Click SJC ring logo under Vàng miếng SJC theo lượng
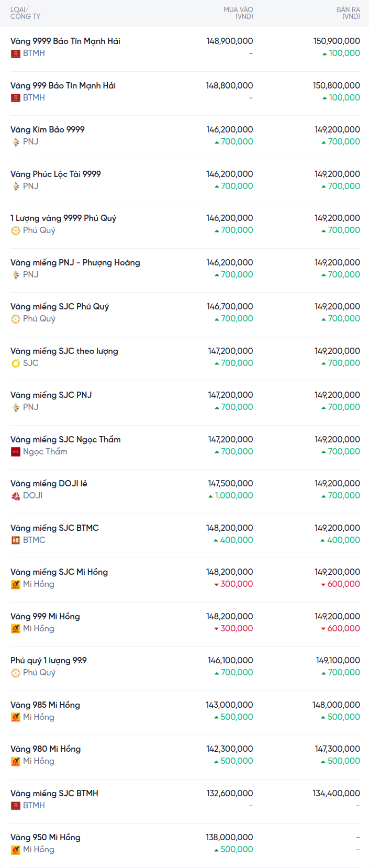The image size is (369, 868). click(x=16, y=363)
